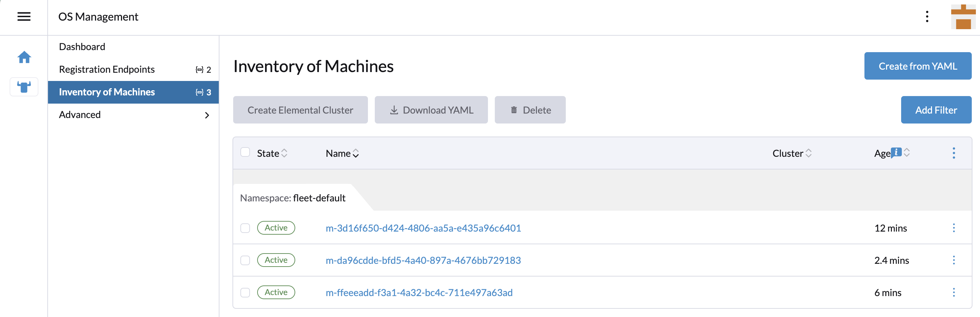This screenshot has height=317, width=980.
Task: Open the hamburger navigation menu
Action: [24, 16]
